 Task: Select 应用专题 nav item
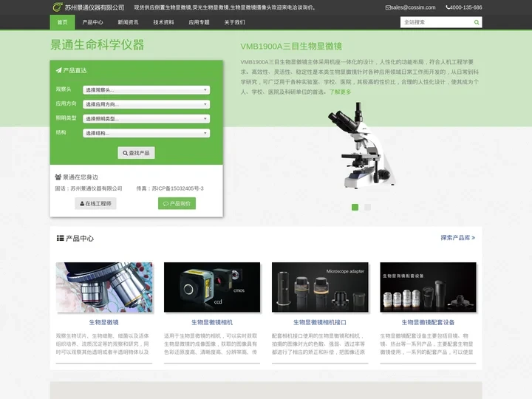(199, 22)
